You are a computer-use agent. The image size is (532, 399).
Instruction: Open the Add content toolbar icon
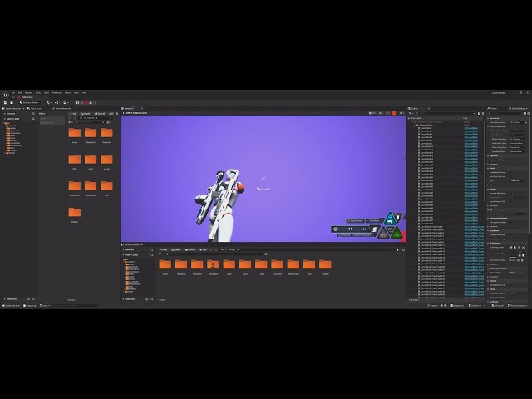click(48, 103)
